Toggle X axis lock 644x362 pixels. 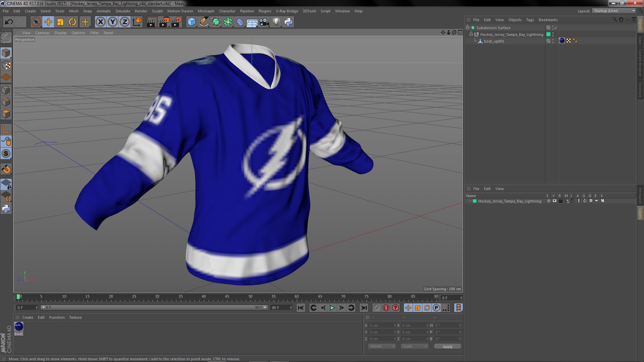coord(100,22)
